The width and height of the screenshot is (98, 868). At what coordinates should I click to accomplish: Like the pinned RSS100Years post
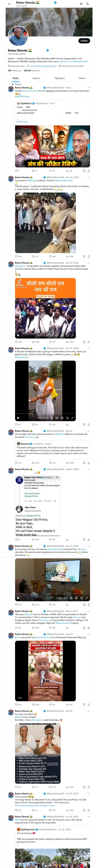pos(50,171)
